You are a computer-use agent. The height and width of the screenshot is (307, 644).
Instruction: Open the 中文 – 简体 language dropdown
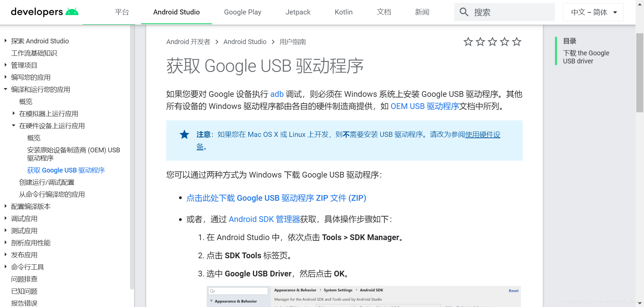593,12
